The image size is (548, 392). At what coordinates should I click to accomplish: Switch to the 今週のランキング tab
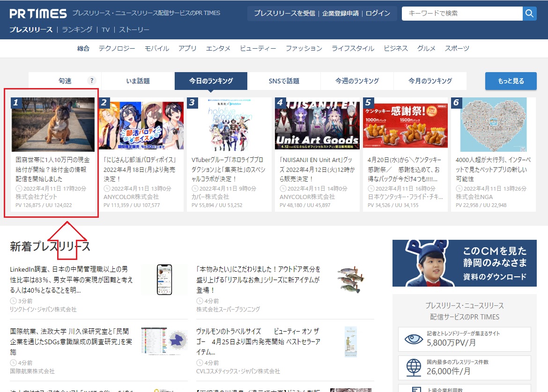click(x=357, y=81)
